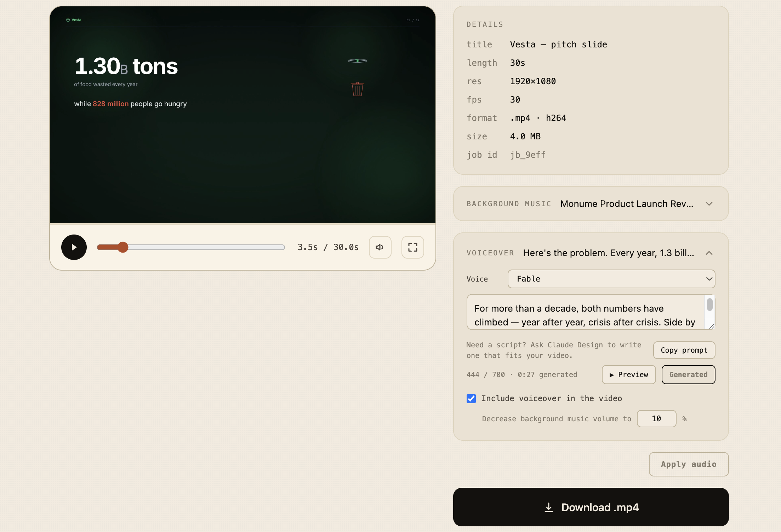Screen dimensions: 781x532
Task: Click the size value 4.0 MB
Action: 525,137
